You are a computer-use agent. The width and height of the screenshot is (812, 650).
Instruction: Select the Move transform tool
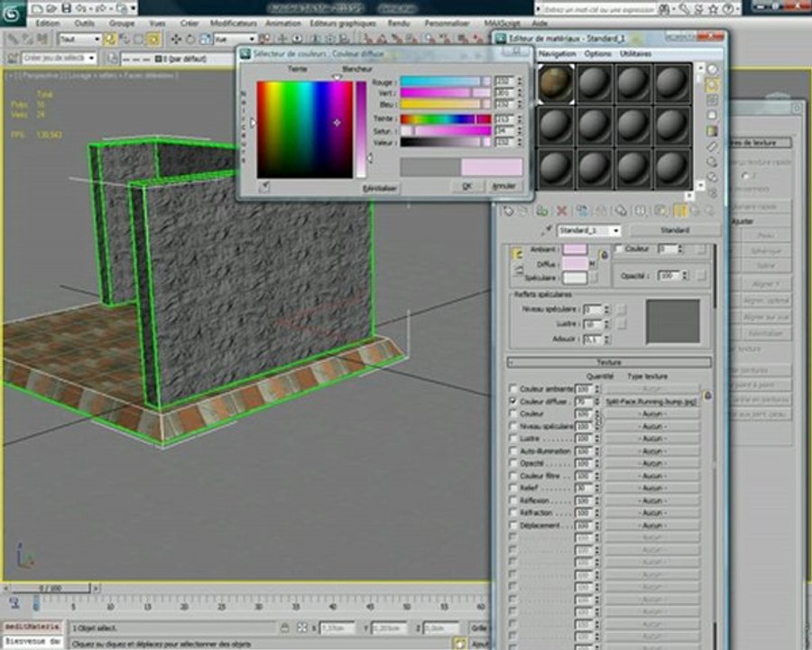[176, 40]
